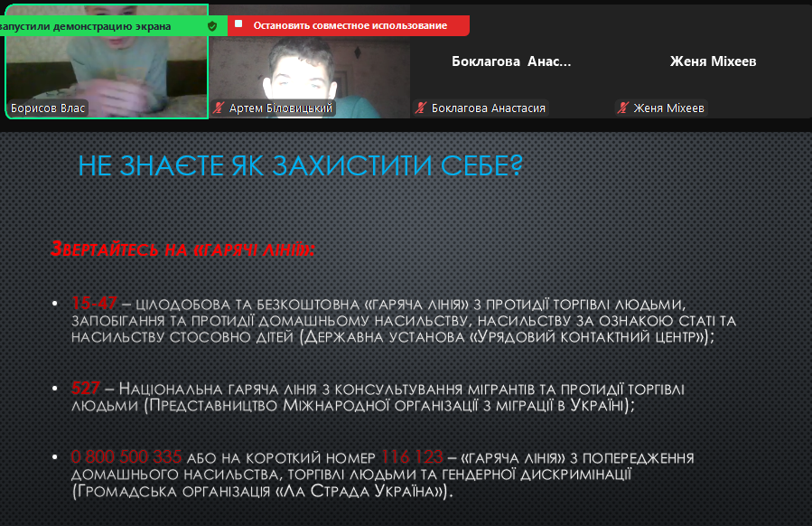Click slide title 'Не знаєте як захистити себе?'
Image resolution: width=812 pixels, height=526 pixels.
point(301,166)
